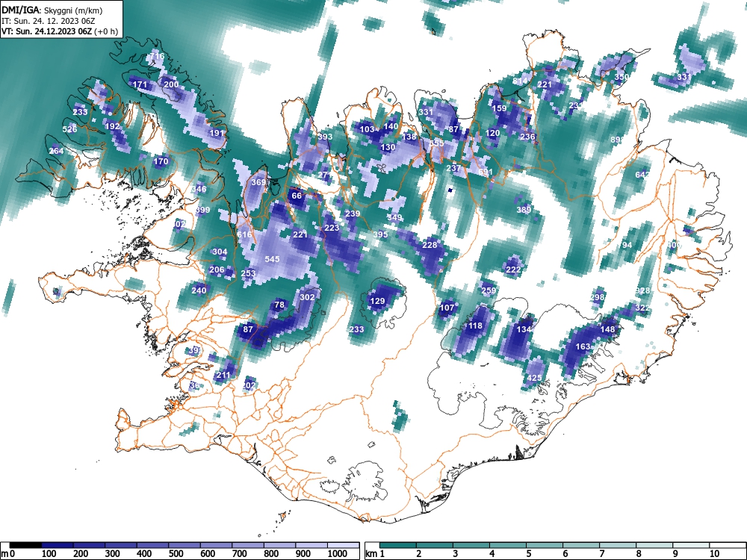
Task: Click the visibility value 253 on the map
Action: (x=248, y=273)
